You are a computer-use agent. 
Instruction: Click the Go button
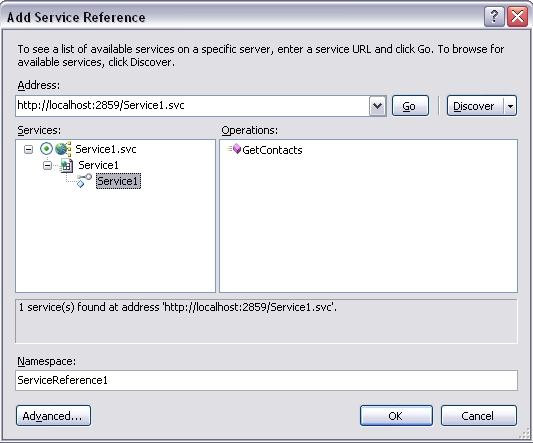click(410, 106)
